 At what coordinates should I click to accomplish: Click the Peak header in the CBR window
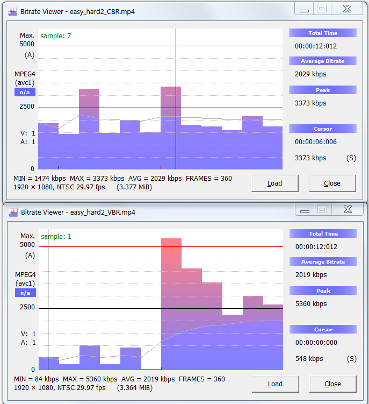323,90
